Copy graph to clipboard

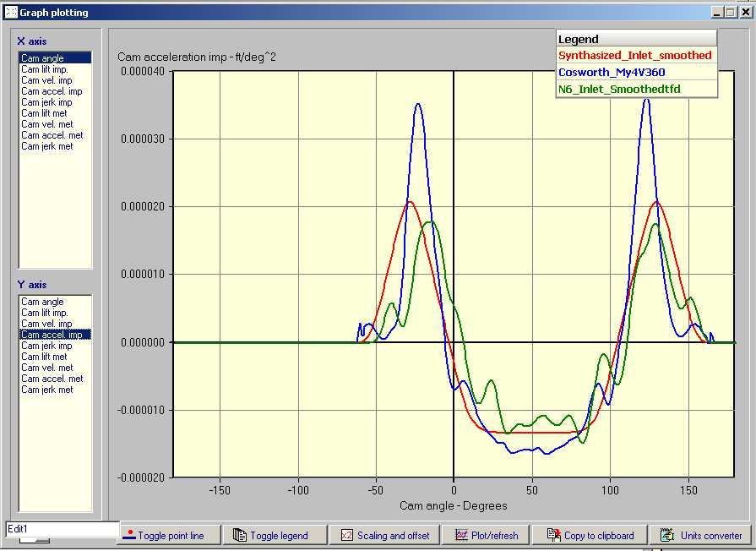pos(589,535)
